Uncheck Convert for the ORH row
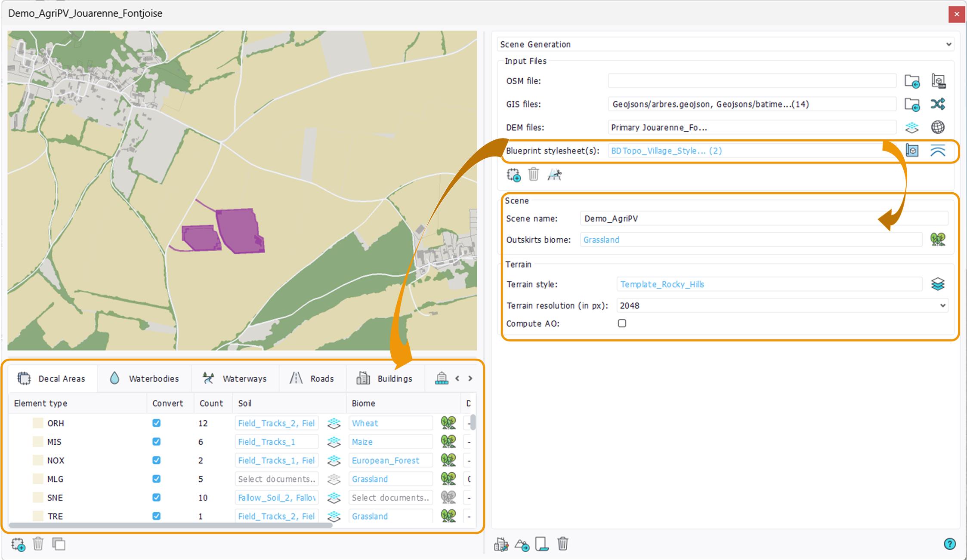The height and width of the screenshot is (560, 967). [156, 423]
